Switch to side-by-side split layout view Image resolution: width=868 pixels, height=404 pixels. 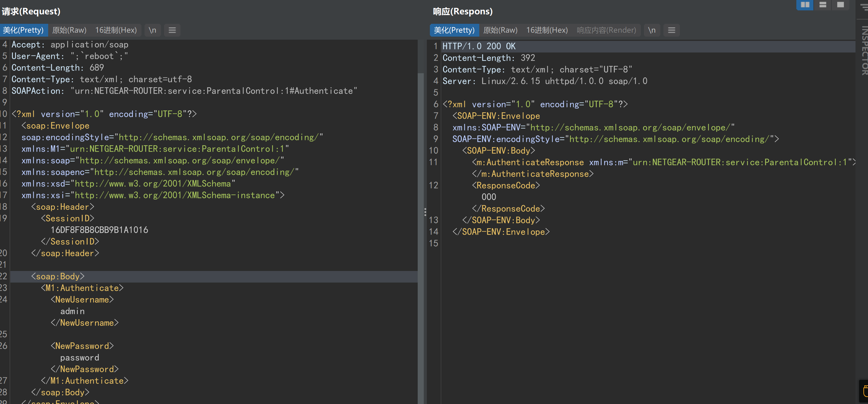805,5
